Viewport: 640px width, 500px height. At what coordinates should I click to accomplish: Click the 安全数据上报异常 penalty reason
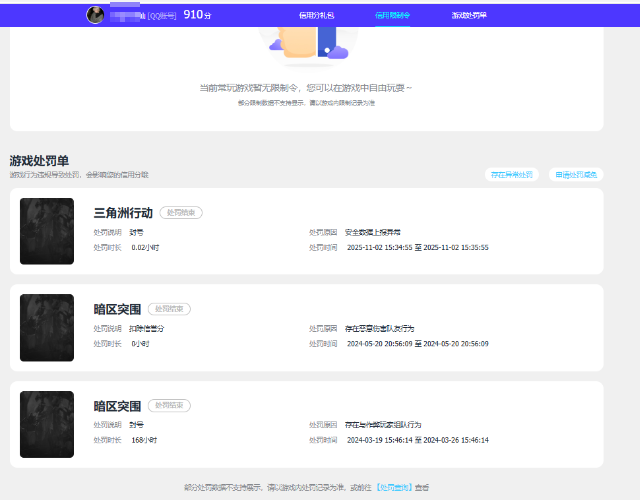pos(372,232)
